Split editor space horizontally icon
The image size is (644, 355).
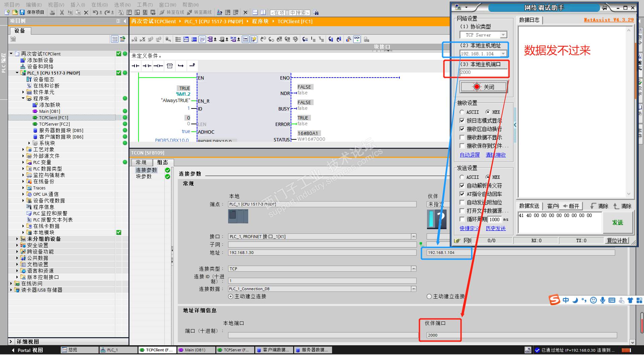(255, 12)
